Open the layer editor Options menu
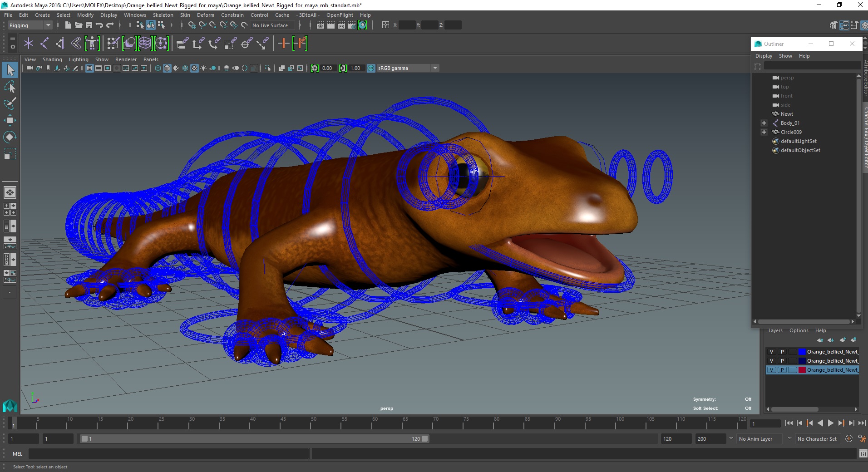The image size is (868, 472). point(799,330)
